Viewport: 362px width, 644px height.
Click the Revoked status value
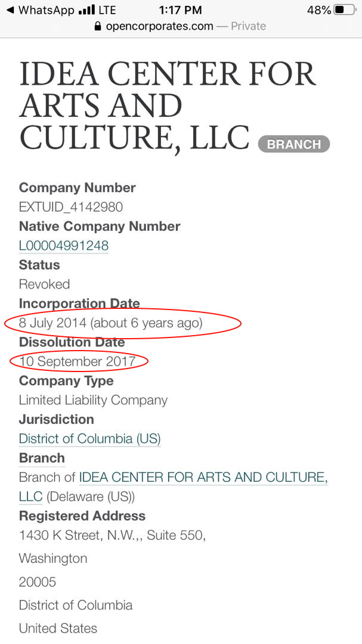pyautogui.click(x=44, y=284)
